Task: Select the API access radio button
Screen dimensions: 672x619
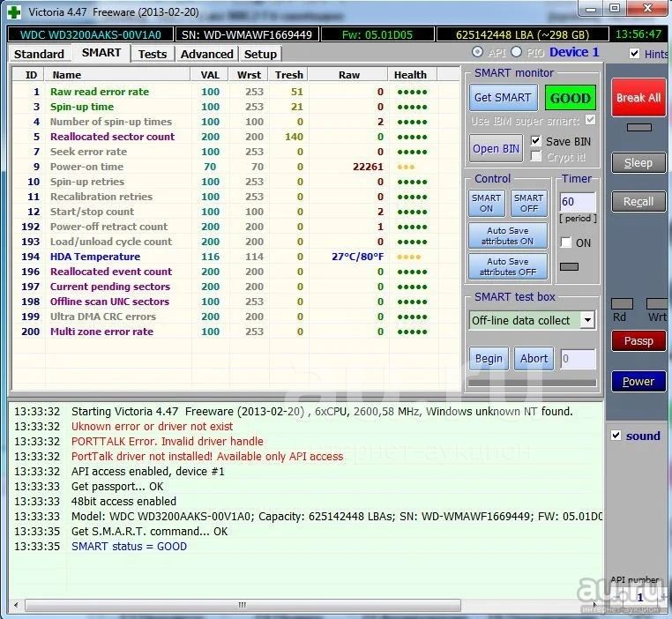Action: click(477, 52)
